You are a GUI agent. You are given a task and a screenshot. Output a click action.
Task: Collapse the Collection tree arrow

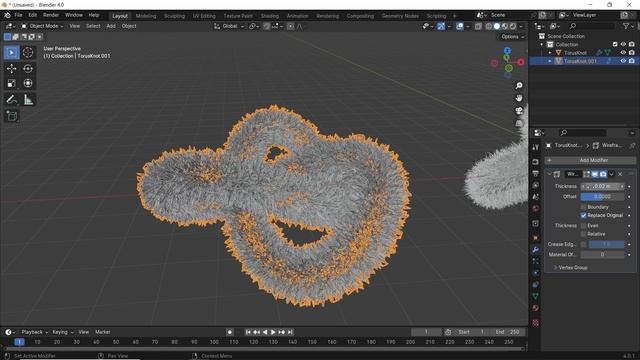(x=542, y=44)
